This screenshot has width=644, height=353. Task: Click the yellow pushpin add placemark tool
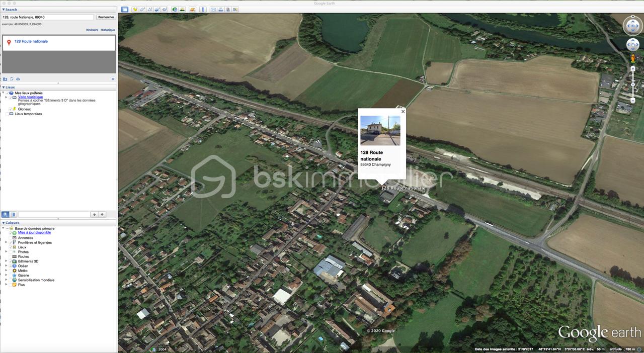135,10
